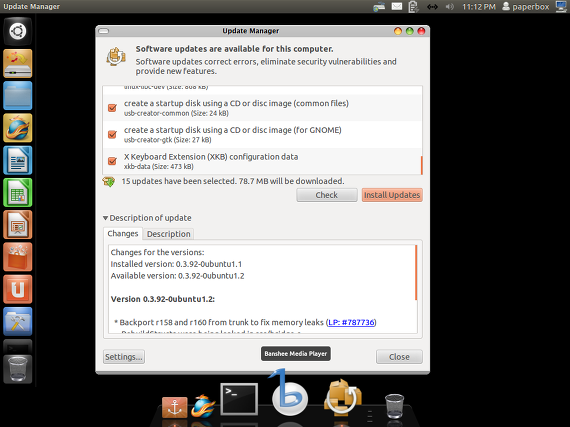570x427 pixels.
Task: Click the Check button
Action: pyautogui.click(x=327, y=195)
